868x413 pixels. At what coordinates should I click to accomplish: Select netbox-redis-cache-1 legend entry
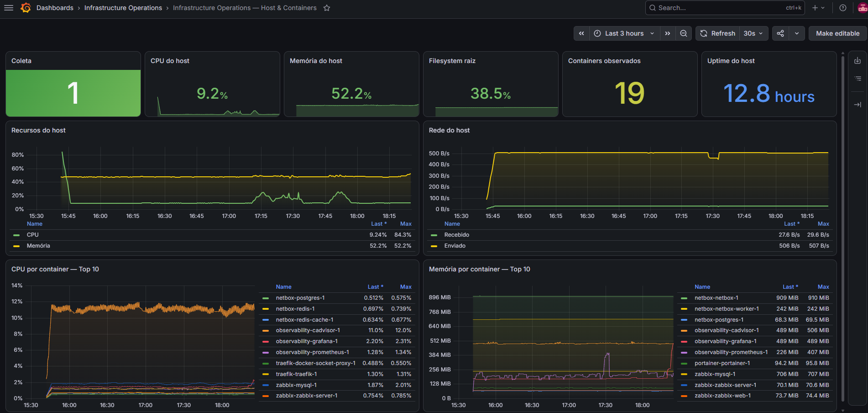click(304, 320)
